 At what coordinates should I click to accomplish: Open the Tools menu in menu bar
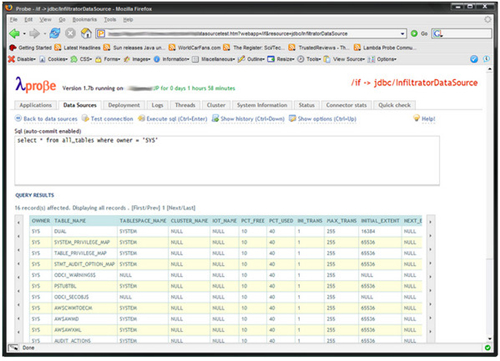coord(110,20)
